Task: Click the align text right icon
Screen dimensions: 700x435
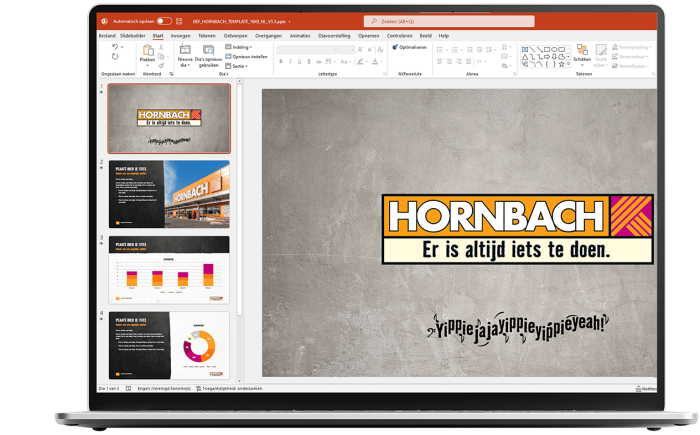Action: (459, 61)
